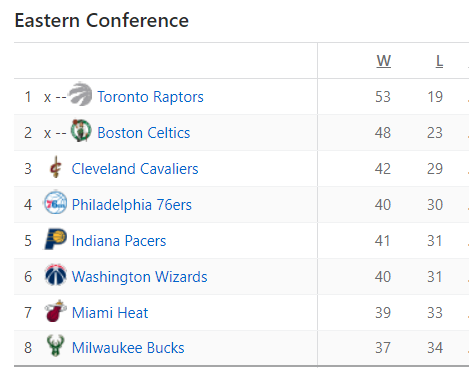Screen dimensions: 469x368
Task: Sort standings by L column header
Action: click(x=439, y=61)
